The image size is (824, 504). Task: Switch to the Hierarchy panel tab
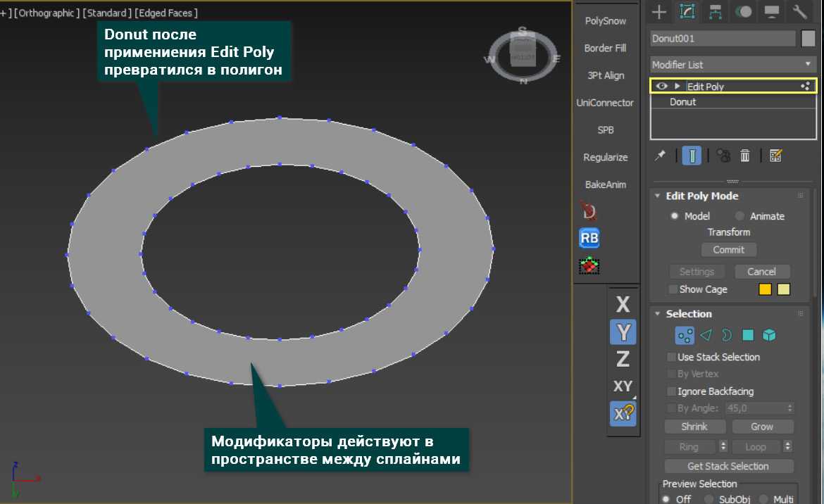716,12
